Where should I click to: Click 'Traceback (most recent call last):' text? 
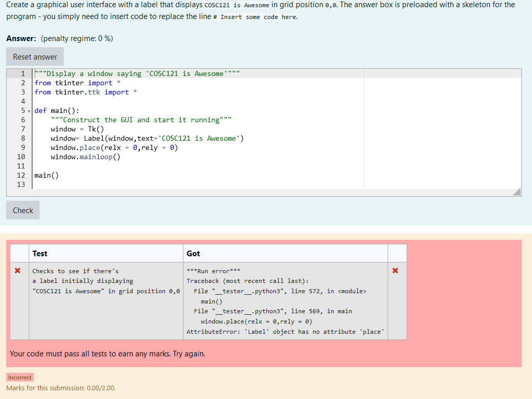247,281
